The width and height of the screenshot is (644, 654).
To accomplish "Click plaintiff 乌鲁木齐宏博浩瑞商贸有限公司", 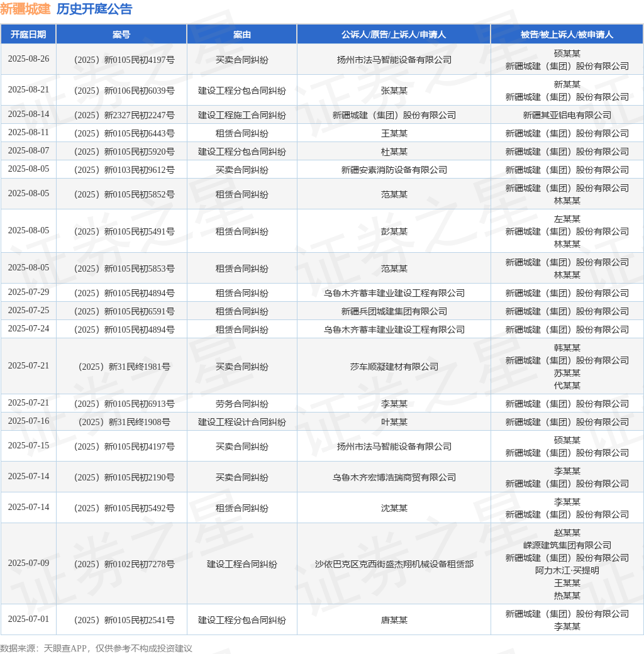I will [394, 477].
